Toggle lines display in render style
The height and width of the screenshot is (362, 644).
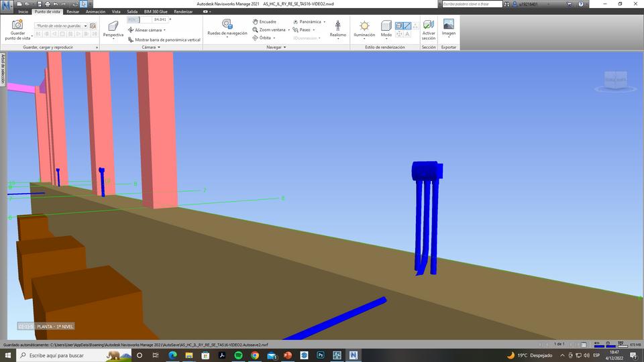point(407,25)
